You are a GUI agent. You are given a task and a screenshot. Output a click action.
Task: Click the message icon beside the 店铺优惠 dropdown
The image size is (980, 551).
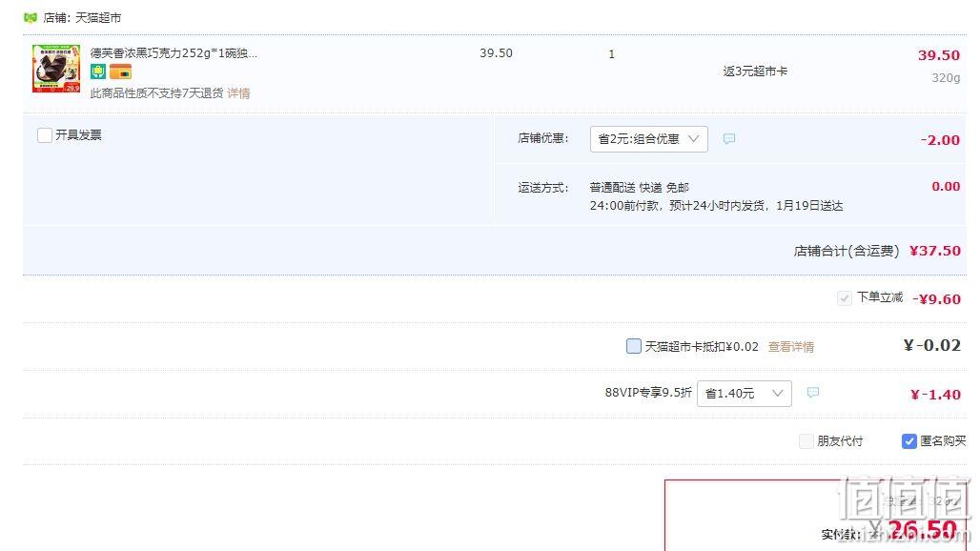pos(728,138)
